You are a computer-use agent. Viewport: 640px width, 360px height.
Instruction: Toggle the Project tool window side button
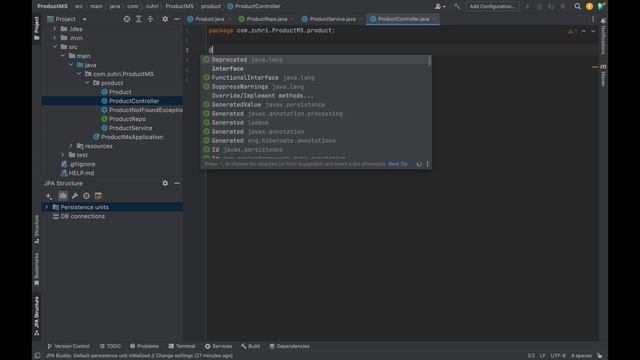[x=37, y=28]
